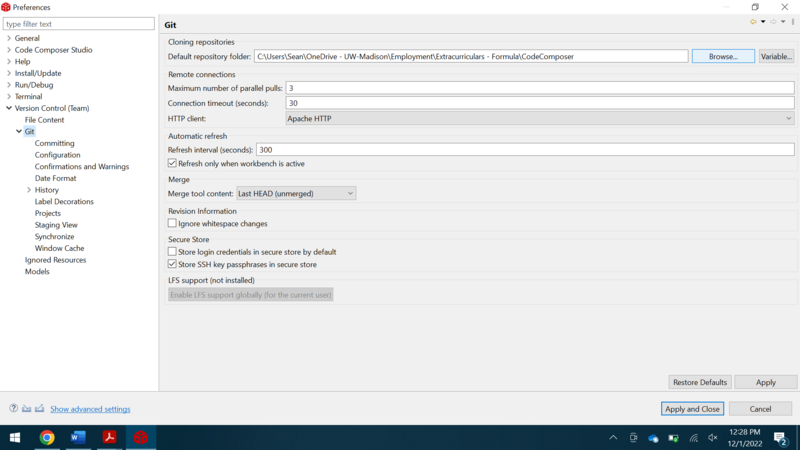This screenshot has width=800, height=450.
Task: Expand the Help preferences node
Action: 9,61
